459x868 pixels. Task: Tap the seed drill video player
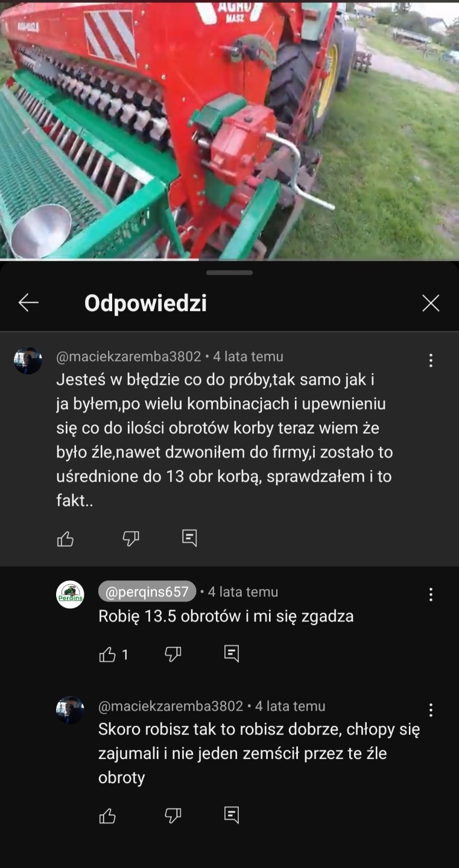tap(229, 130)
